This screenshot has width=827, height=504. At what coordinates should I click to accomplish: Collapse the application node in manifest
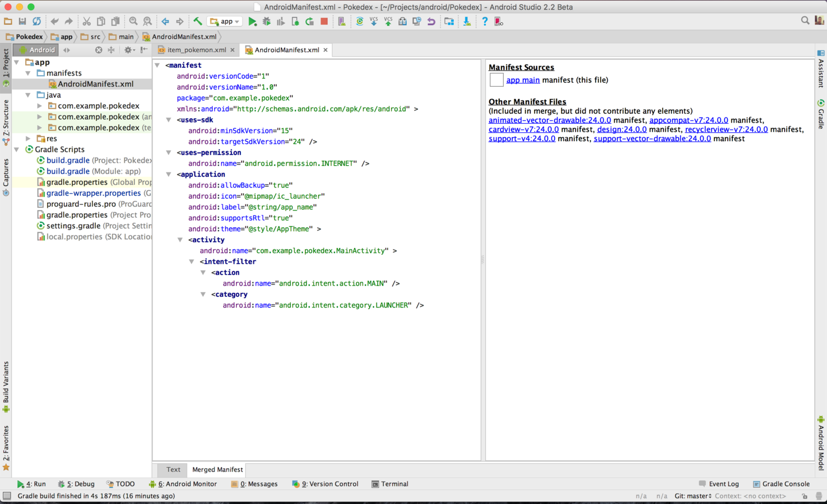tap(169, 174)
